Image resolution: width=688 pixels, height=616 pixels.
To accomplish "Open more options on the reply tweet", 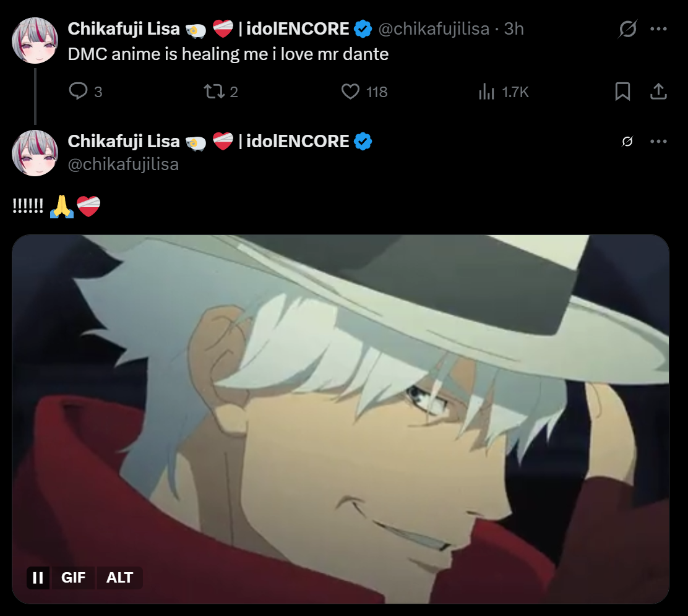I will (x=658, y=141).
